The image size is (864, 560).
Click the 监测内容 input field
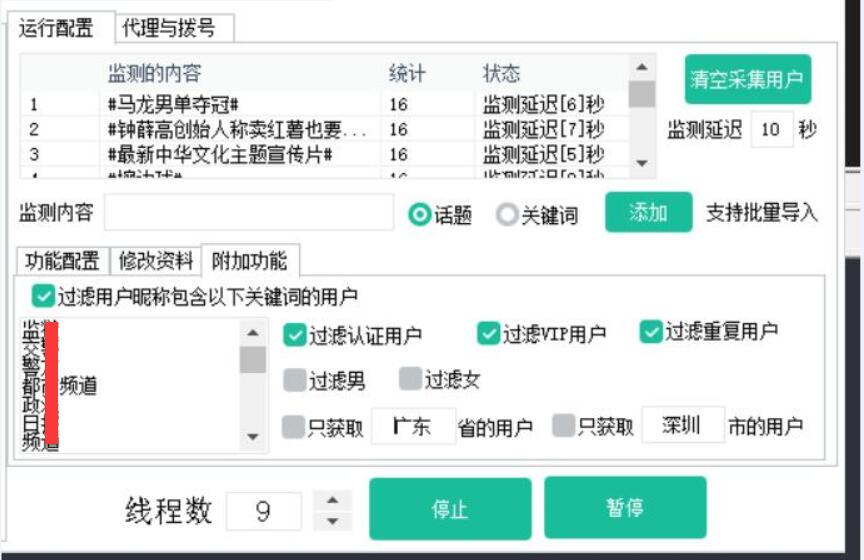[x=249, y=212]
